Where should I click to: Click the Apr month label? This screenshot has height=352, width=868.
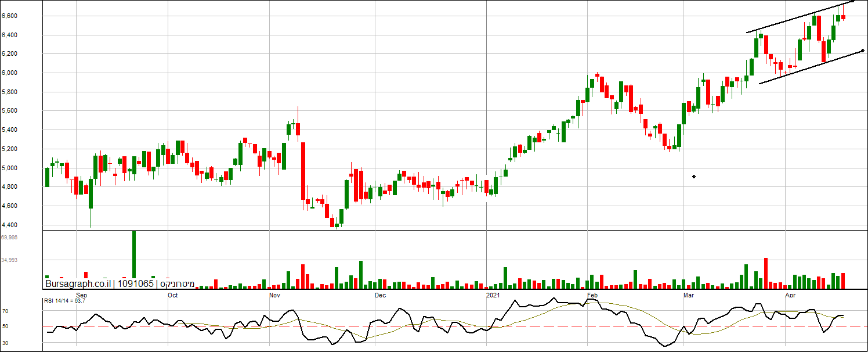(790, 296)
